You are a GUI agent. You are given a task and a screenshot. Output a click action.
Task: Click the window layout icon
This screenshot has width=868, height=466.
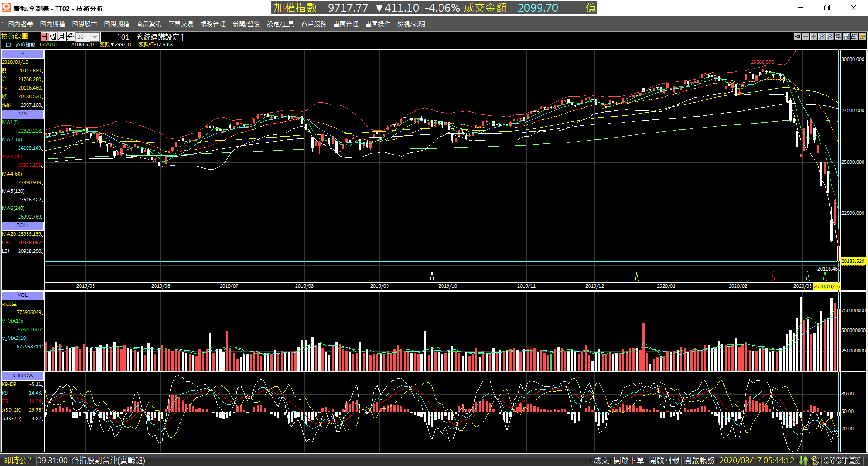click(854, 37)
